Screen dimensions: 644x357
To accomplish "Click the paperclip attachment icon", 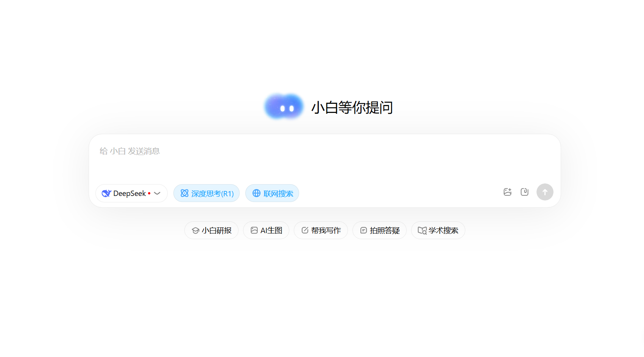I will [x=524, y=192].
